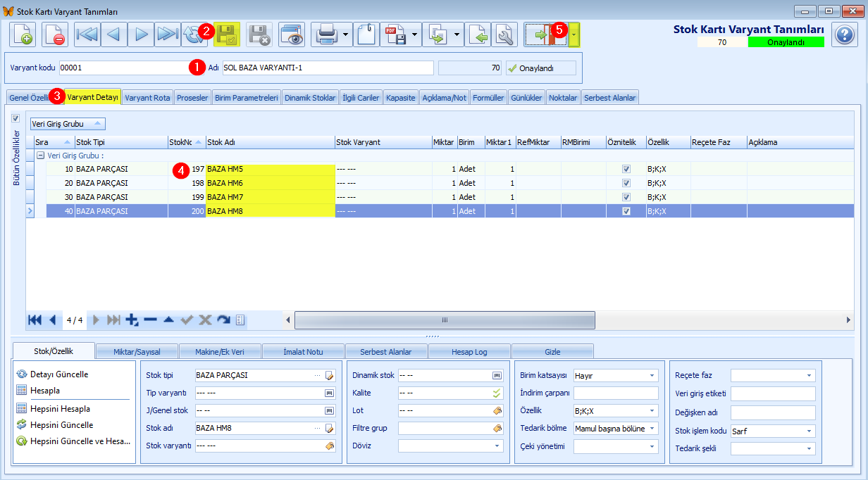
Task: Open the PDF export dropdown arrow
Action: coord(414,34)
